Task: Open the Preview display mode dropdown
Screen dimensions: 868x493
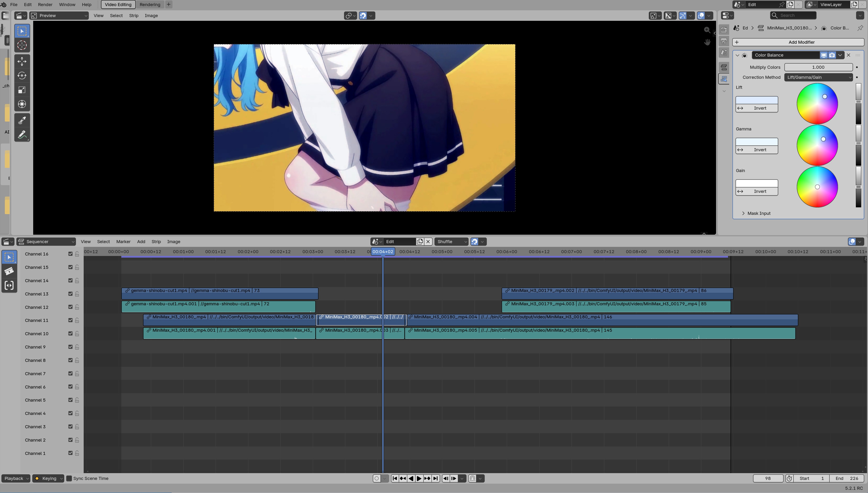Action: click(59, 16)
